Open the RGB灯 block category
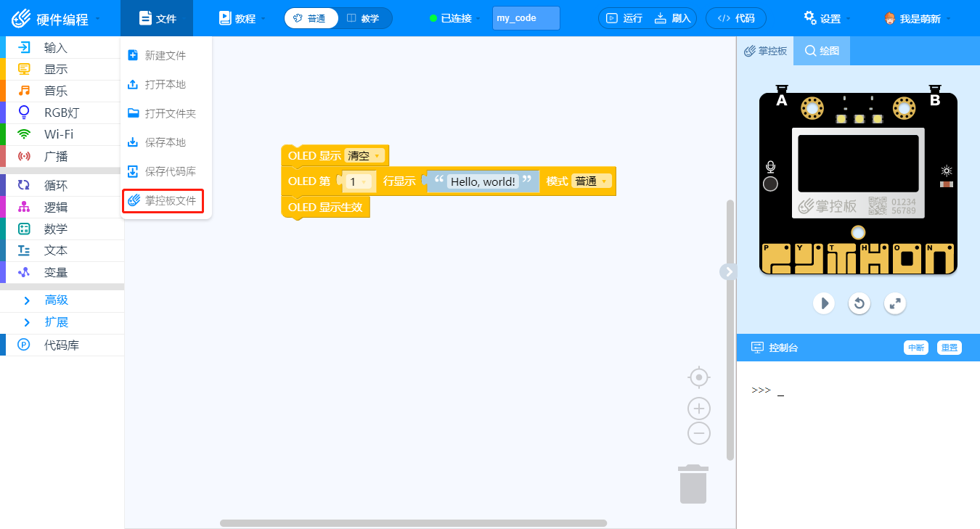Image resolution: width=980 pixels, height=529 pixels. point(62,112)
